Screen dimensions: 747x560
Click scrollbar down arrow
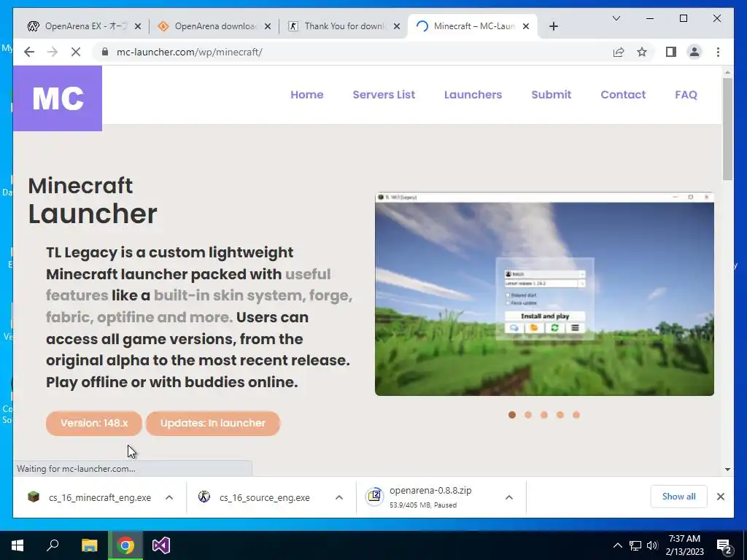point(727,470)
